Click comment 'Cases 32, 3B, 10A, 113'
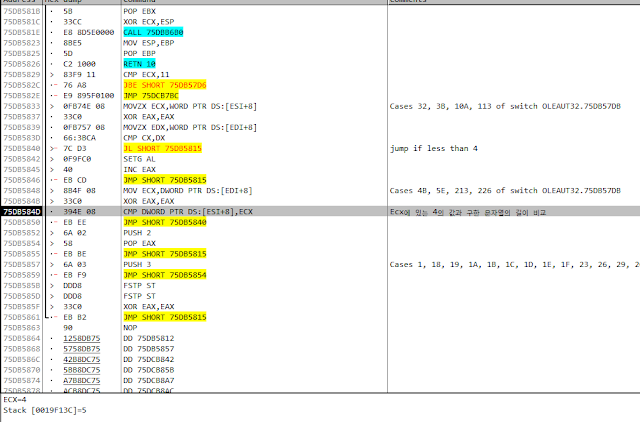The height and width of the screenshot is (422, 640). point(505,106)
